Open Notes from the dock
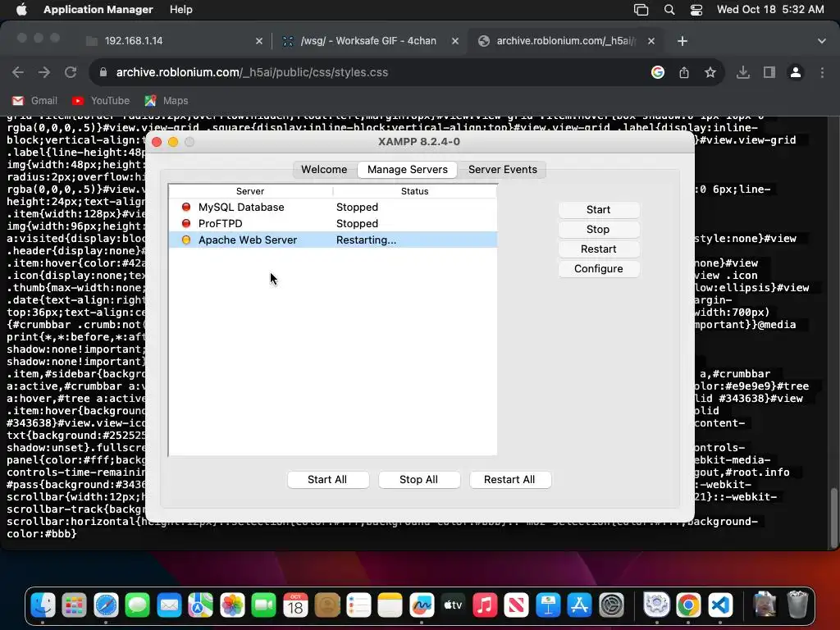Screen dimensions: 840x630 point(390,605)
